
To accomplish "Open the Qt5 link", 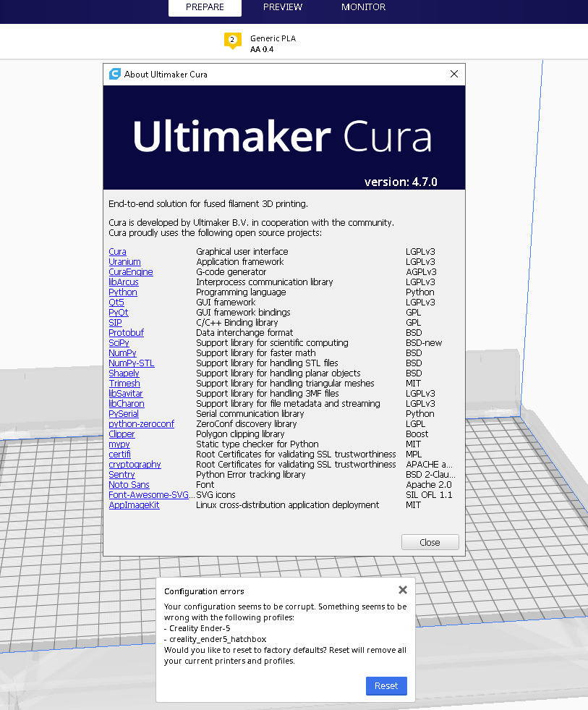I will click(116, 302).
